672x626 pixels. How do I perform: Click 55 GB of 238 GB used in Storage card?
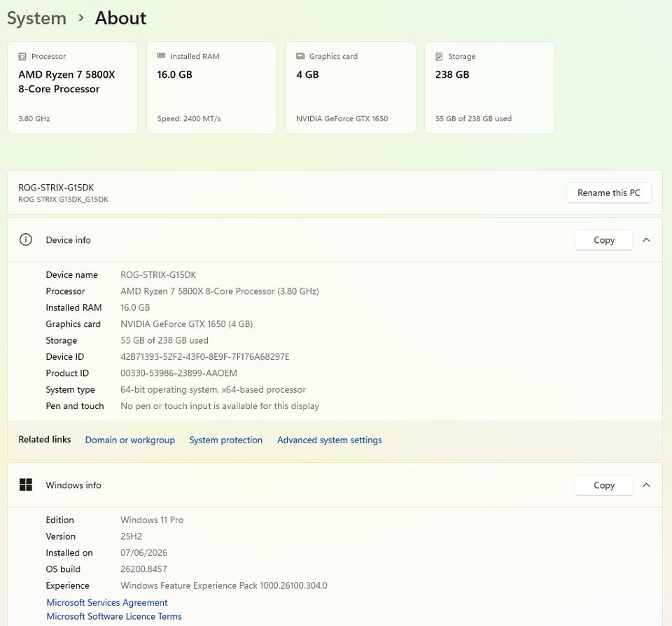pyautogui.click(x=474, y=119)
